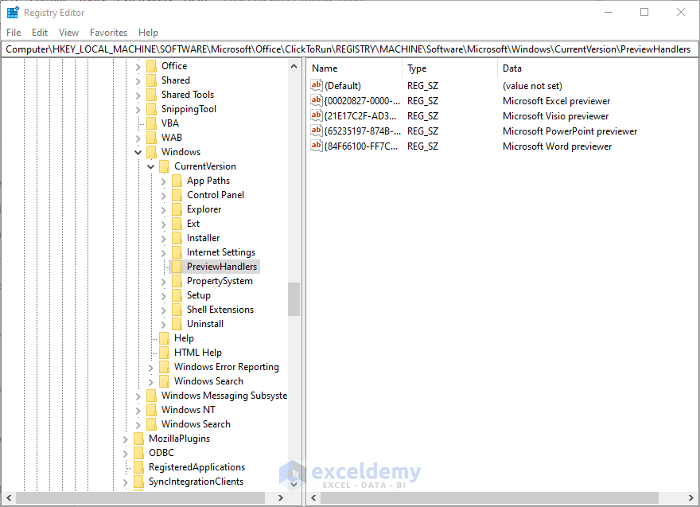Screen dimensions: 700x507
Task: Click tree pane horizontal scrollbar right arrow
Action: tap(280, 498)
